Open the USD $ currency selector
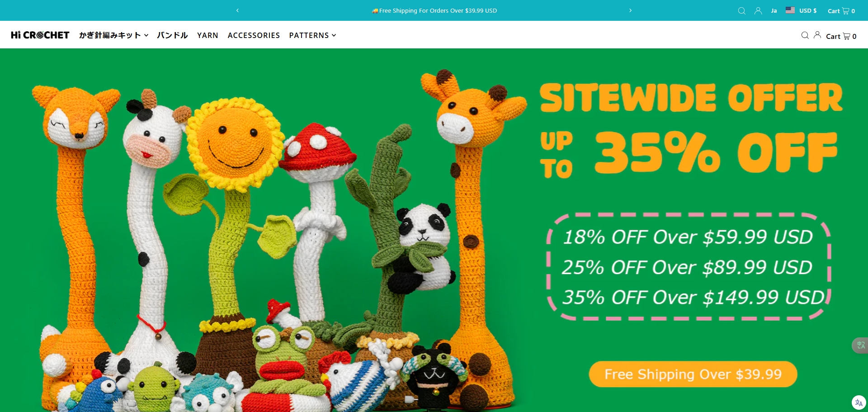868x412 pixels. point(801,10)
